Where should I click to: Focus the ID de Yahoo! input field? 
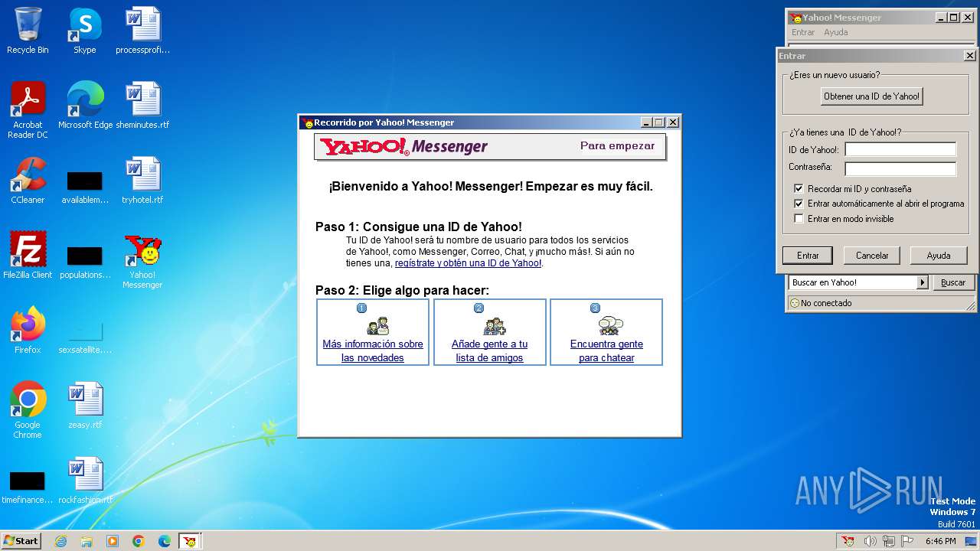tap(900, 150)
